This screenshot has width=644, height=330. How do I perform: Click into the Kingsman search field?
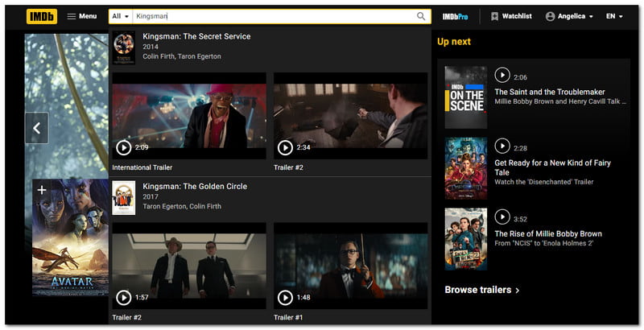[273, 16]
